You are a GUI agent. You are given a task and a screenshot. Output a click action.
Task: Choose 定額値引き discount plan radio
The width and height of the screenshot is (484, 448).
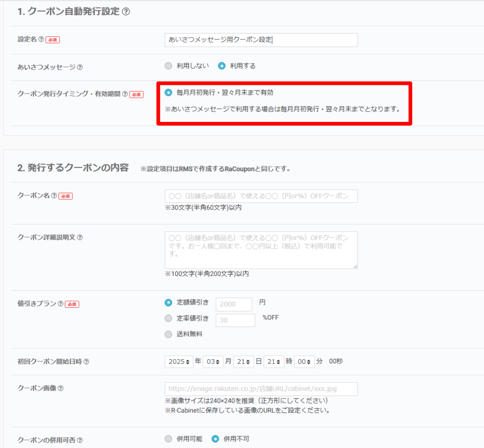coord(168,302)
